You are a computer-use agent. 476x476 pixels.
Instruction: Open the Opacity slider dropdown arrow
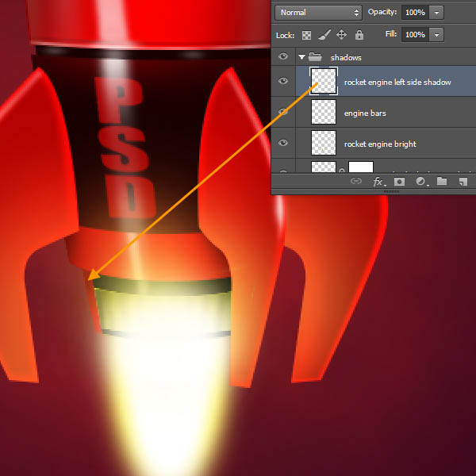[x=436, y=13]
